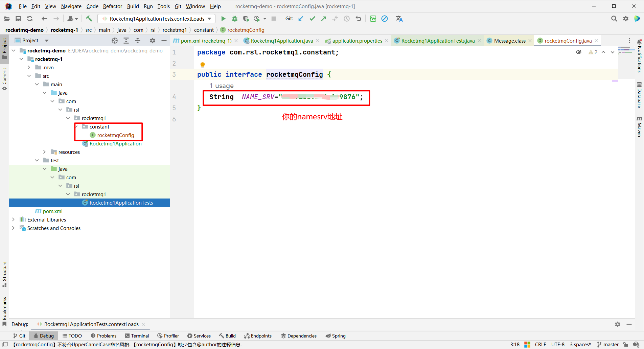The image size is (644, 349).
Task: Open the Problems tool window
Action: tap(103, 336)
